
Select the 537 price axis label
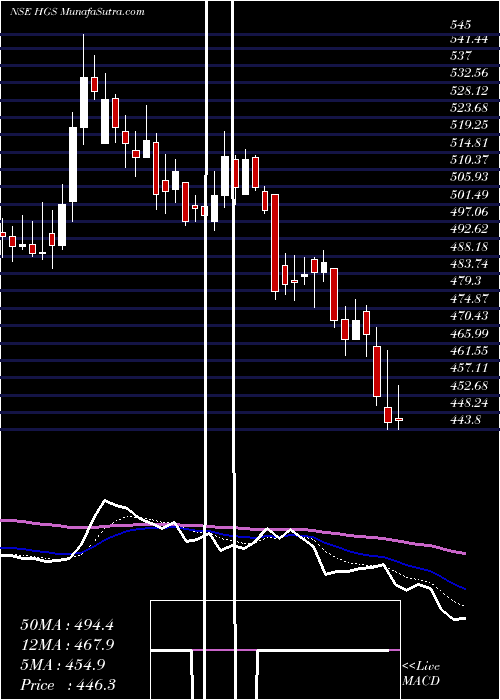tap(461, 56)
